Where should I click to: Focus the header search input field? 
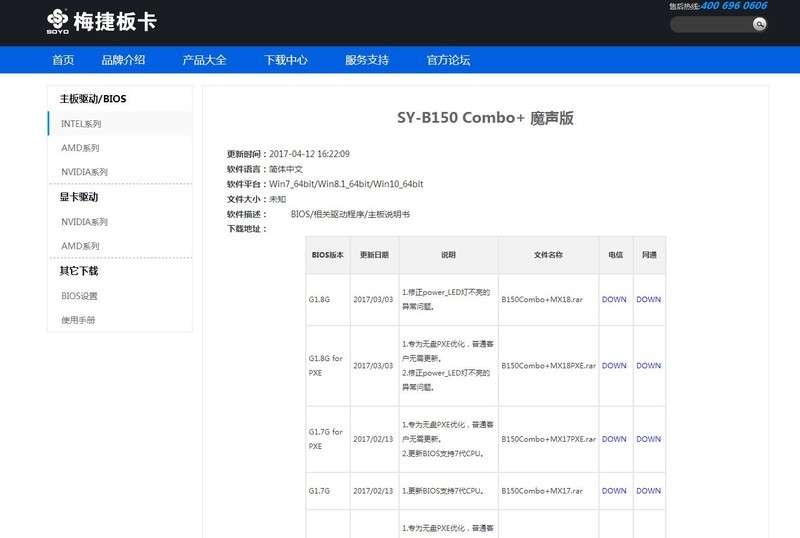click(x=711, y=24)
